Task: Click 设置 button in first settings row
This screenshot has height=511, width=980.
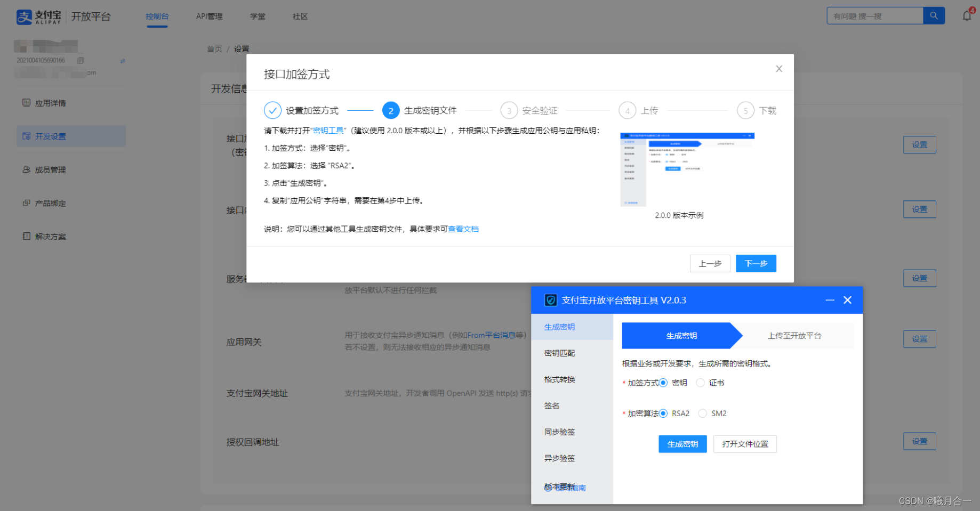Action: click(x=919, y=144)
